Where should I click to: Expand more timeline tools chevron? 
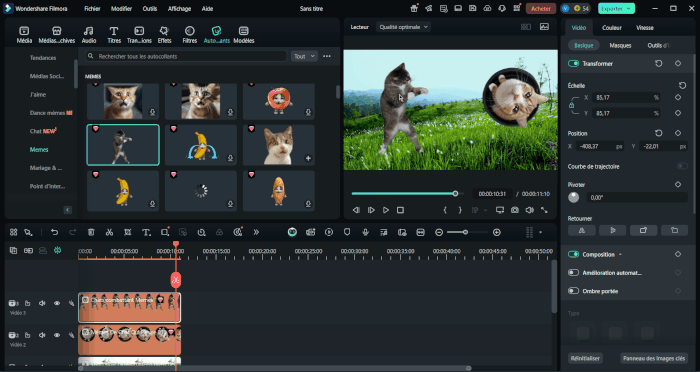pyautogui.click(x=256, y=232)
